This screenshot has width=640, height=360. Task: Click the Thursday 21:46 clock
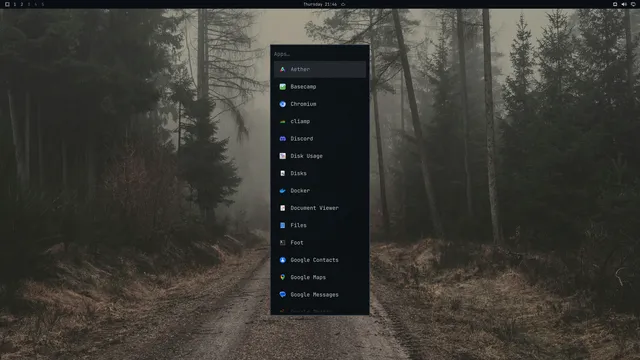(x=320, y=4)
